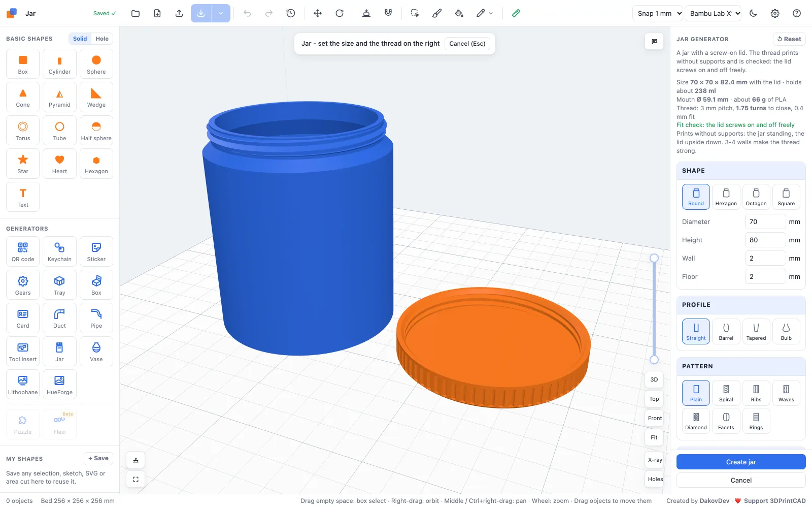Open the Snap 1 mm dropdown
The width and height of the screenshot is (812, 508).
(x=658, y=13)
